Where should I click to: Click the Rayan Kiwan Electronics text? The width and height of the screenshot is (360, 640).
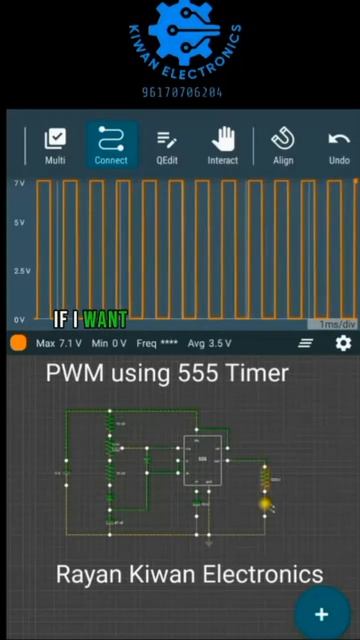189,573
